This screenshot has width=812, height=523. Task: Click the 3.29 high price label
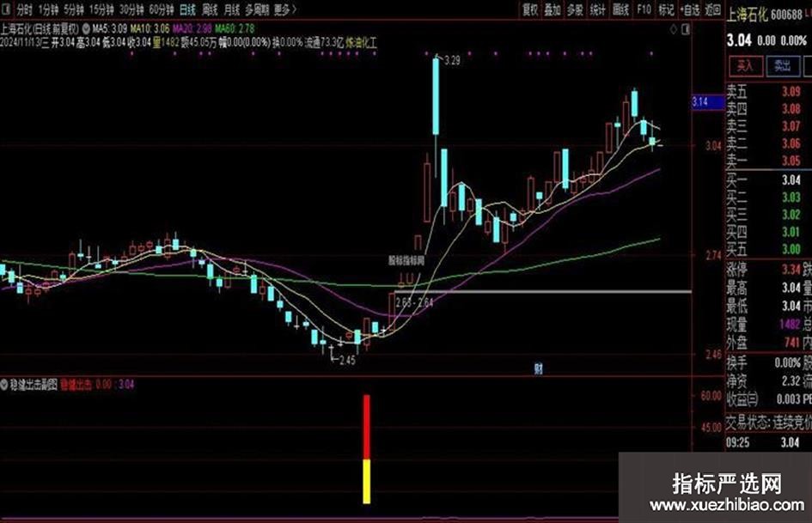[452, 61]
